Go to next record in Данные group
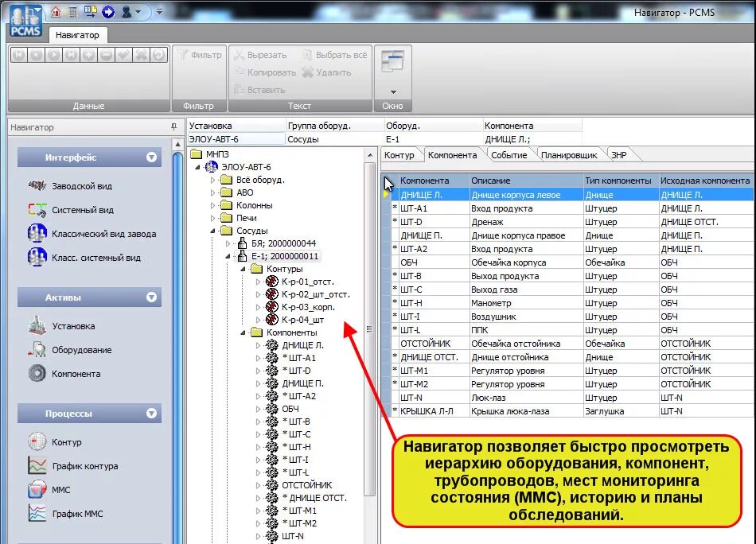This screenshot has width=756, height=544. click(54, 55)
